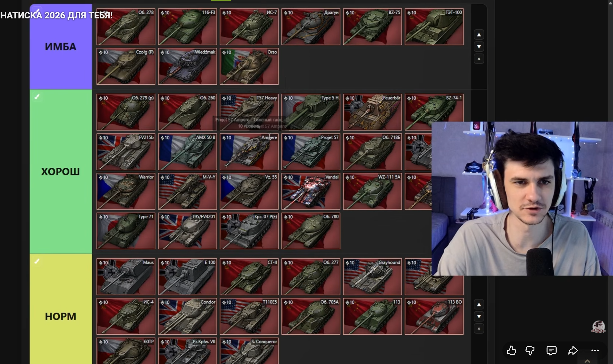This screenshot has width=613, height=364.
Task: Choose the 113 tank card
Action: [x=372, y=316]
